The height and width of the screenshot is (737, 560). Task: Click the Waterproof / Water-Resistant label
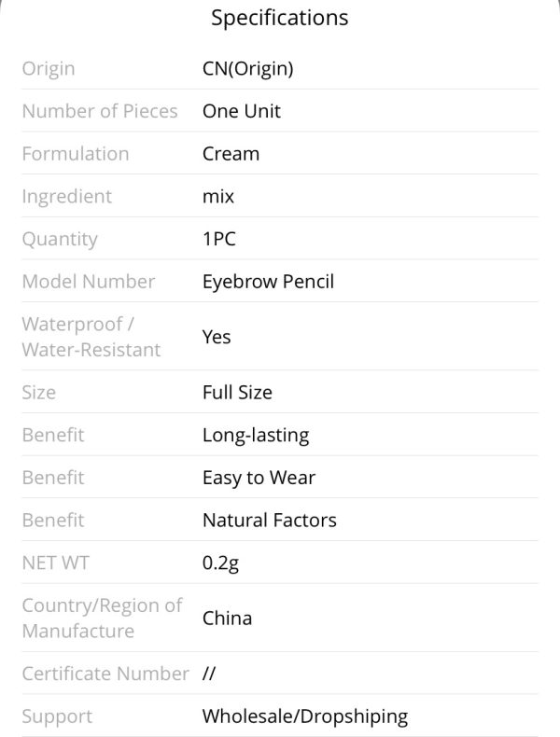[x=91, y=337]
